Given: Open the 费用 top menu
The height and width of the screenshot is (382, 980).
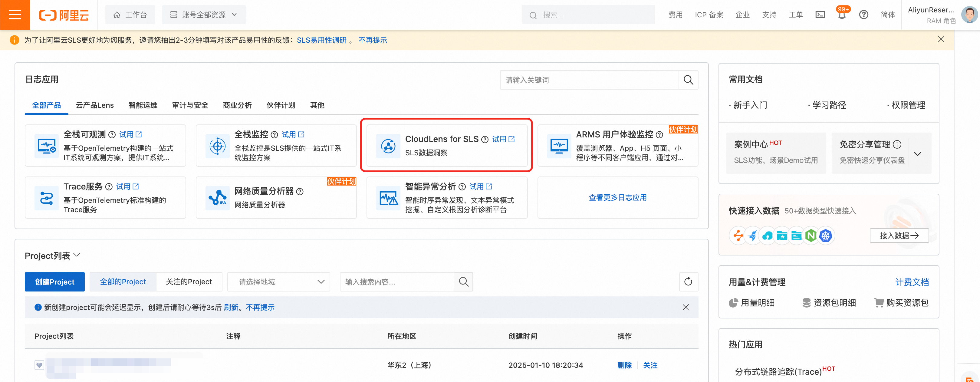Looking at the screenshot, I should (676, 15).
